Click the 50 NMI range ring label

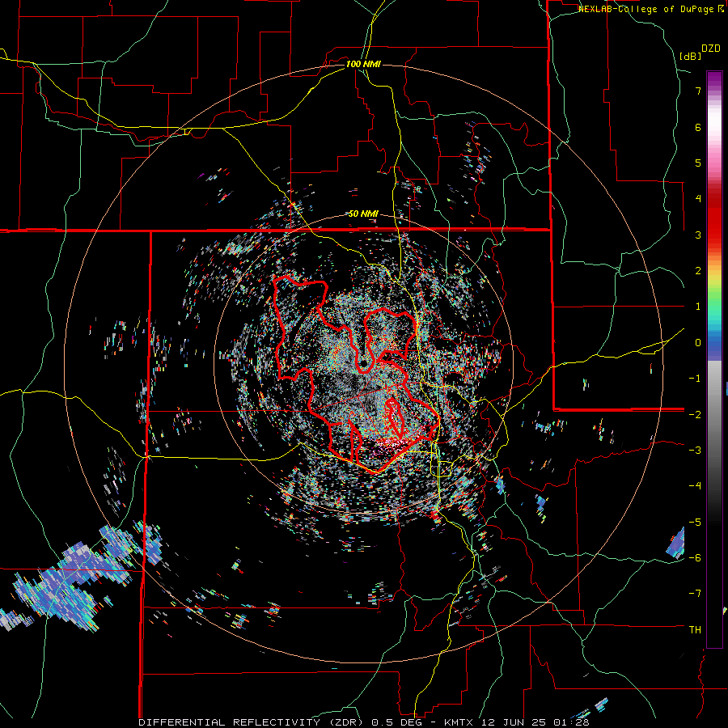(x=363, y=214)
